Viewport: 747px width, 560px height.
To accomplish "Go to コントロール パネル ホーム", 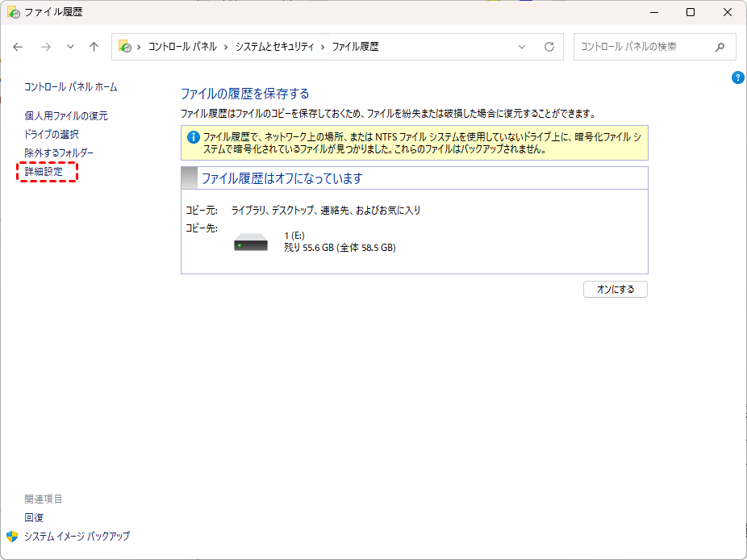I will (x=71, y=86).
